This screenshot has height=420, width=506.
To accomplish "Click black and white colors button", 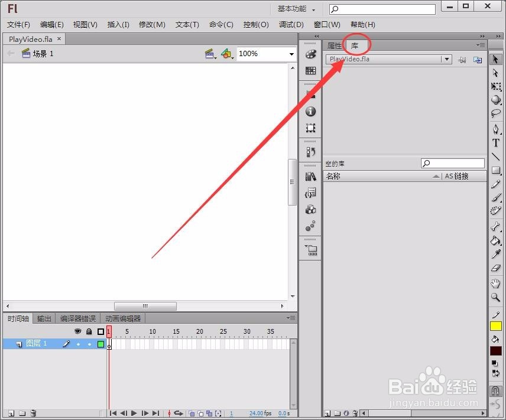I will tap(495, 363).
